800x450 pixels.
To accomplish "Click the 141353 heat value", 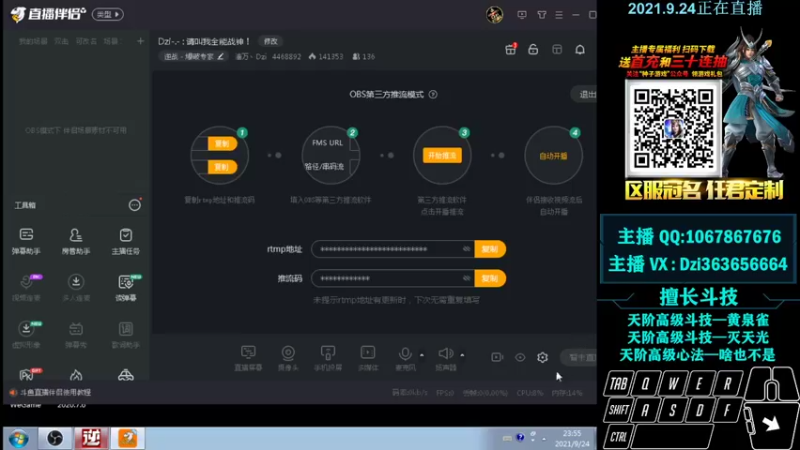I will pyautogui.click(x=326, y=57).
